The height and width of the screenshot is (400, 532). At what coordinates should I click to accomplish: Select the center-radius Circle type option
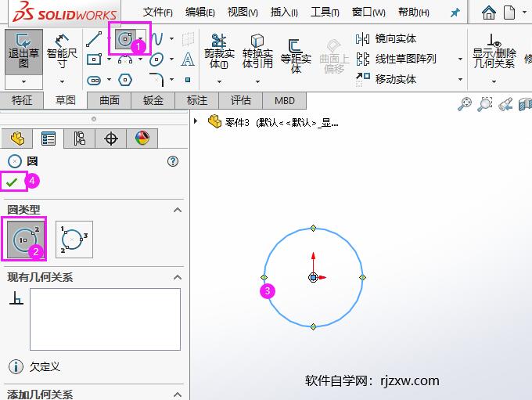click(26, 240)
